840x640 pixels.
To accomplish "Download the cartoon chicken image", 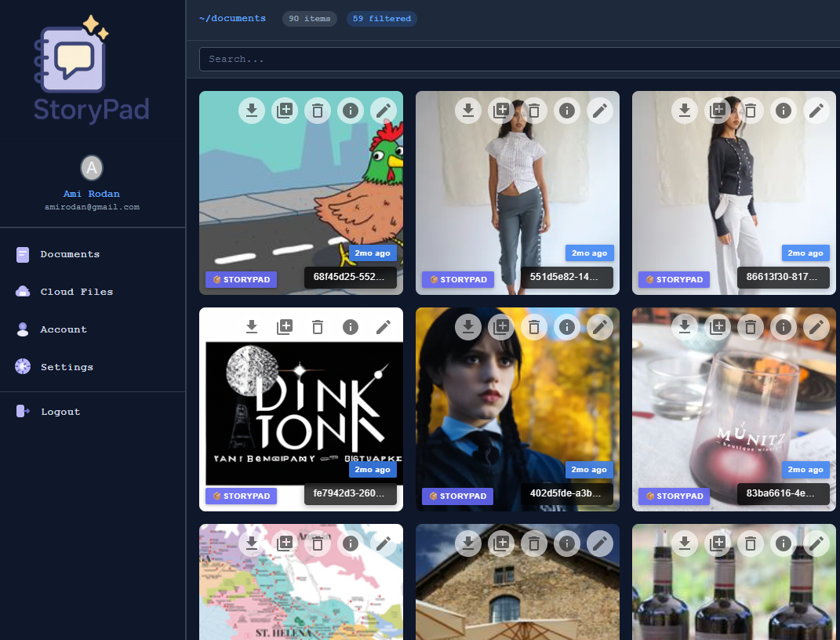I will [x=252, y=111].
